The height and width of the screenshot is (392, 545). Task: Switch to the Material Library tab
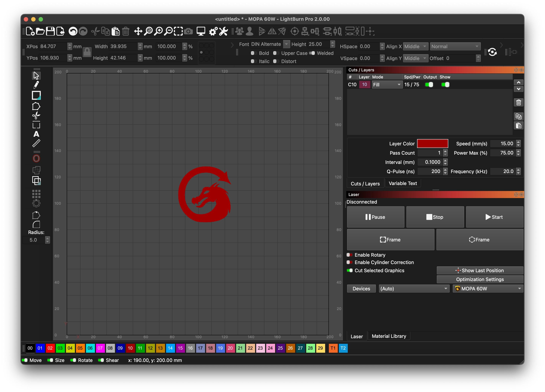[389, 336]
